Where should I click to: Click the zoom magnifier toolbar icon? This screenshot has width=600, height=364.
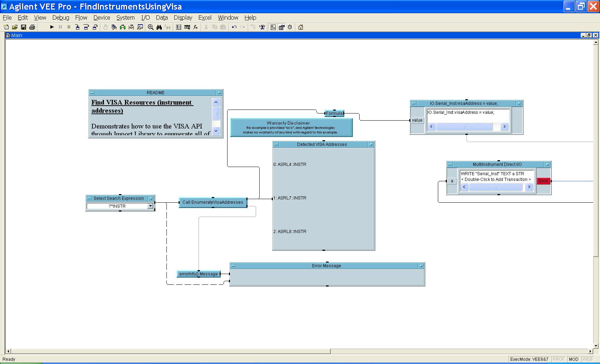pos(151,27)
